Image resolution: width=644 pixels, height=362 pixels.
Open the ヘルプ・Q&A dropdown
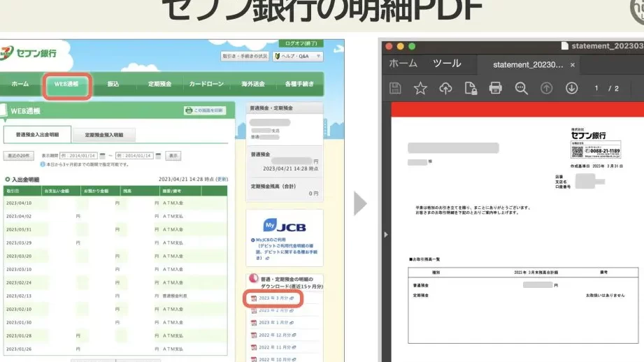[297, 56]
